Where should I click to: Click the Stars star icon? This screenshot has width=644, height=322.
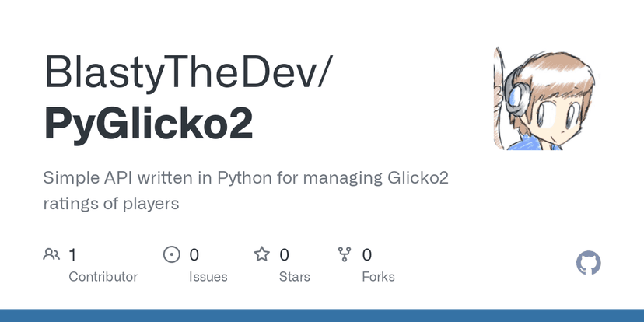pyautogui.click(x=262, y=254)
